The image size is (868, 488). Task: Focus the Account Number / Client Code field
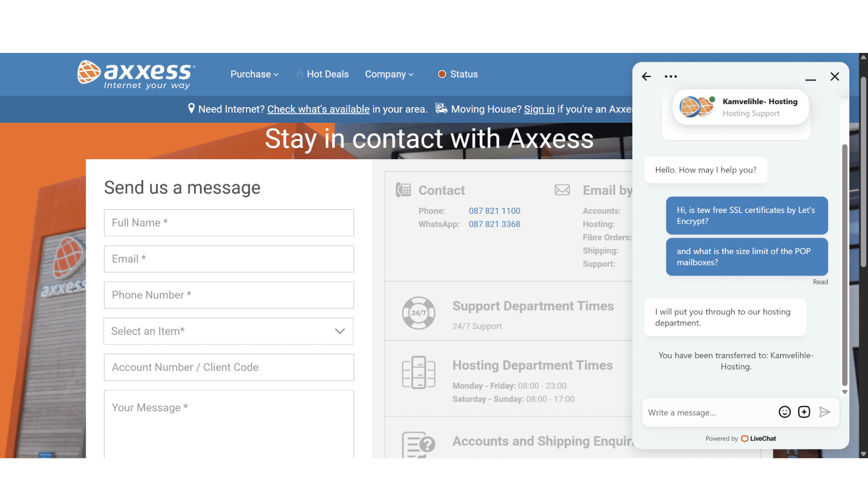(229, 367)
